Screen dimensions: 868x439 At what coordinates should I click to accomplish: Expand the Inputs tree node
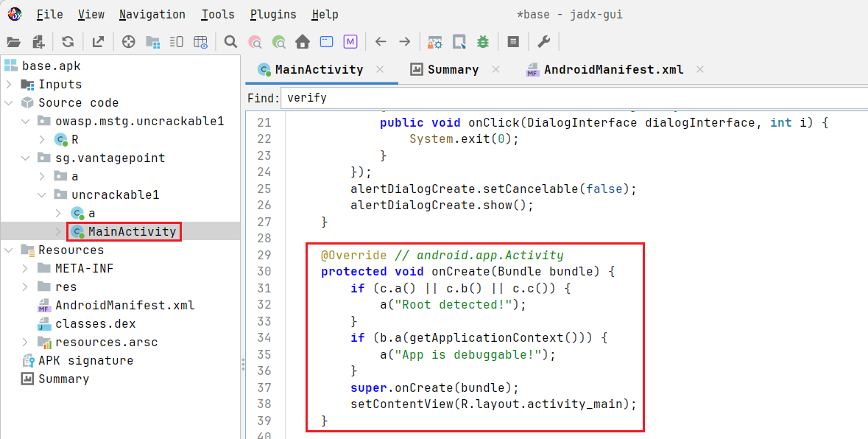pyautogui.click(x=9, y=84)
